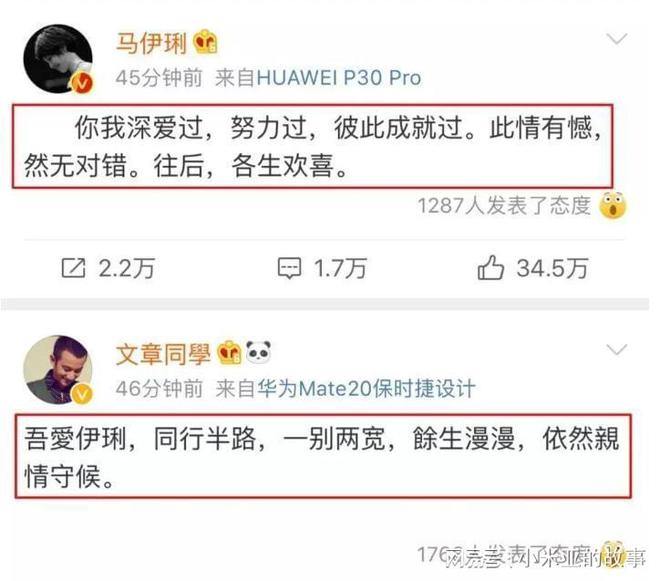
Task: Tap the panda badge next to 文章同學
Action: coord(258,352)
